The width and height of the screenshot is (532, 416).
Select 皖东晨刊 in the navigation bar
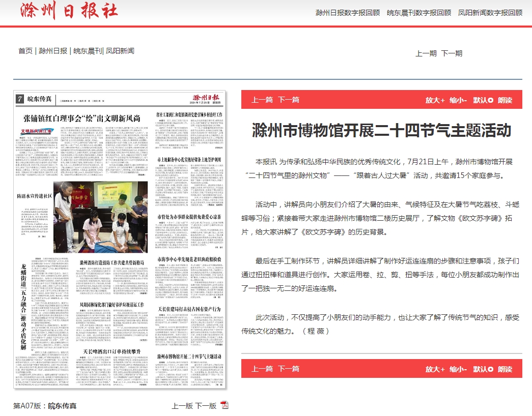point(87,51)
